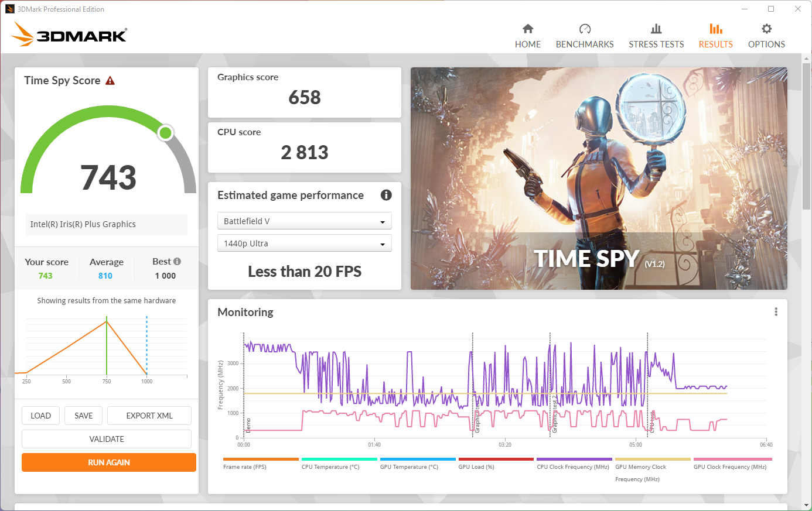Click the RUN AGAIN button
812x511 pixels.
click(109, 462)
